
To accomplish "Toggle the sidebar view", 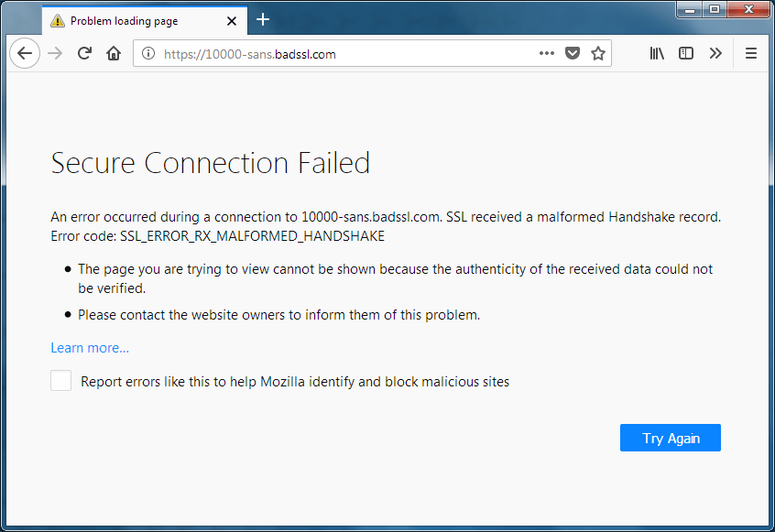I will tap(685, 53).
